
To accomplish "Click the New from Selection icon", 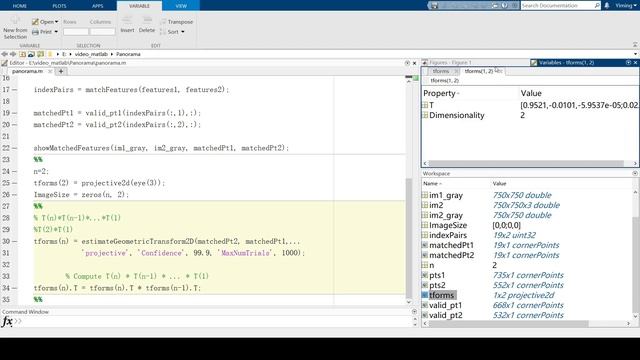I will pyautogui.click(x=15, y=20).
